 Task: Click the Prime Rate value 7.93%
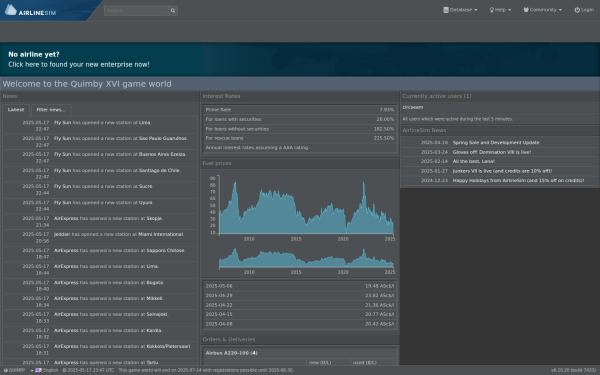[386, 110]
